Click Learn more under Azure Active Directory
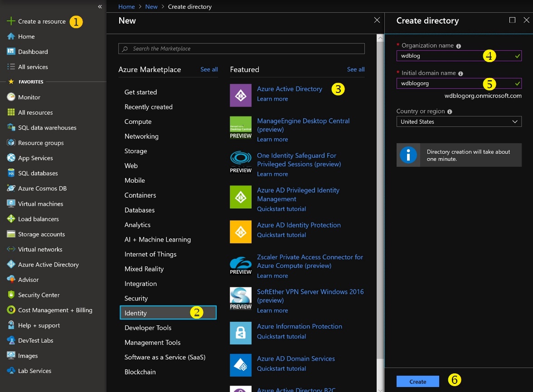The width and height of the screenshot is (533, 392). pyautogui.click(x=272, y=99)
